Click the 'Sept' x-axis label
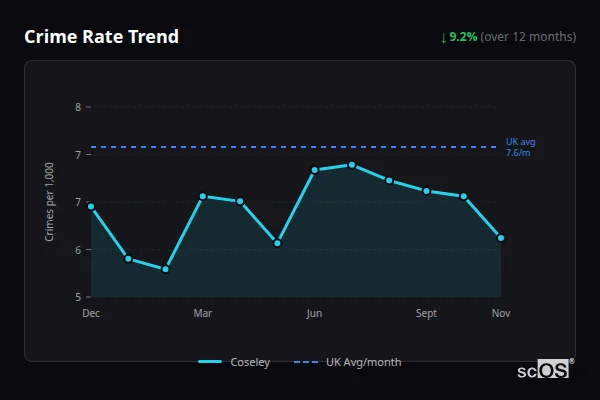 click(x=426, y=313)
